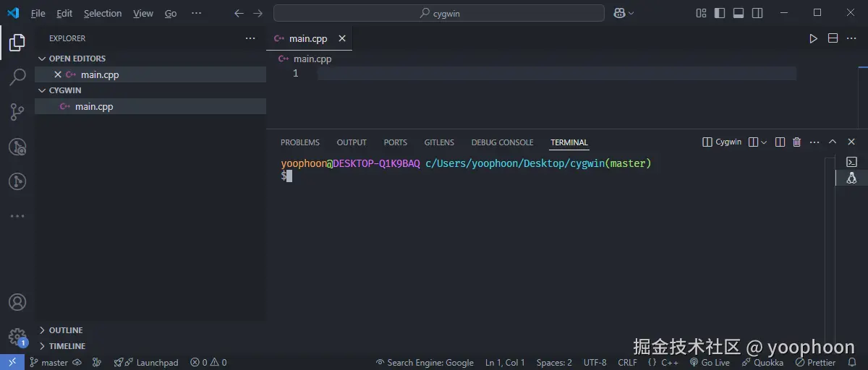Image resolution: width=868 pixels, height=370 pixels.
Task: Open remote window icon in status bar
Action: (x=12, y=362)
